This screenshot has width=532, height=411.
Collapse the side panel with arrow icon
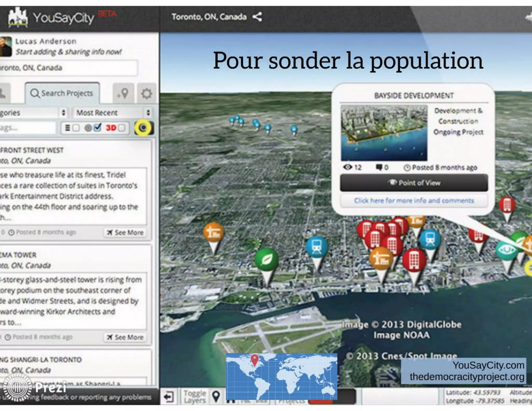168,397
